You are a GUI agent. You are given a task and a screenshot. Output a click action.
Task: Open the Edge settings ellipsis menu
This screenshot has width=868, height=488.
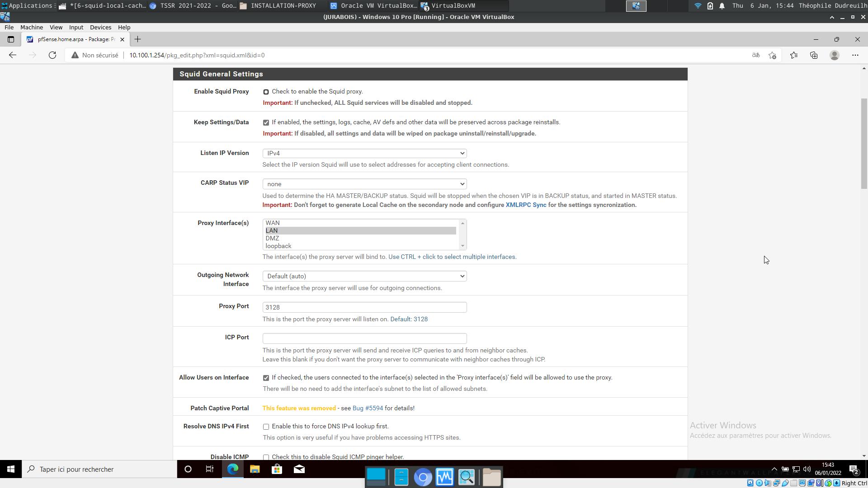(x=855, y=55)
